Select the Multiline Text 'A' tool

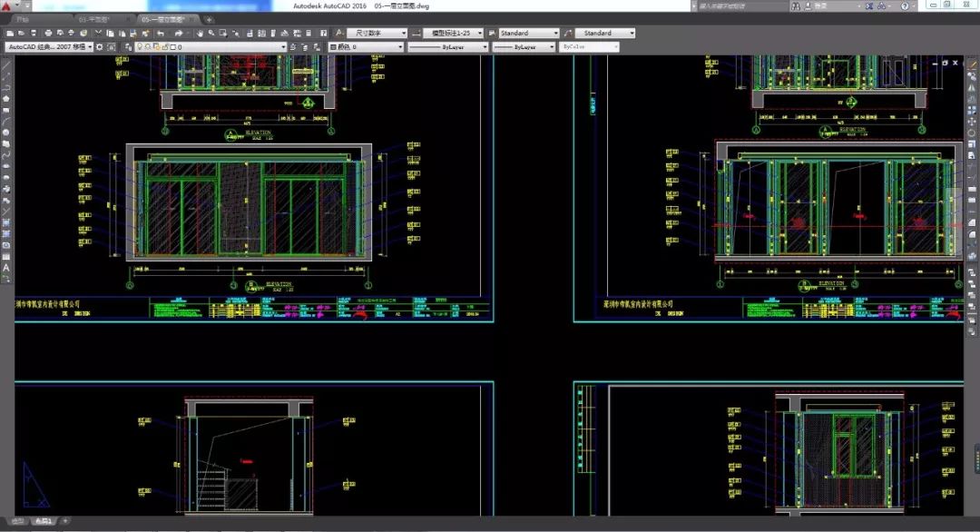(6, 267)
